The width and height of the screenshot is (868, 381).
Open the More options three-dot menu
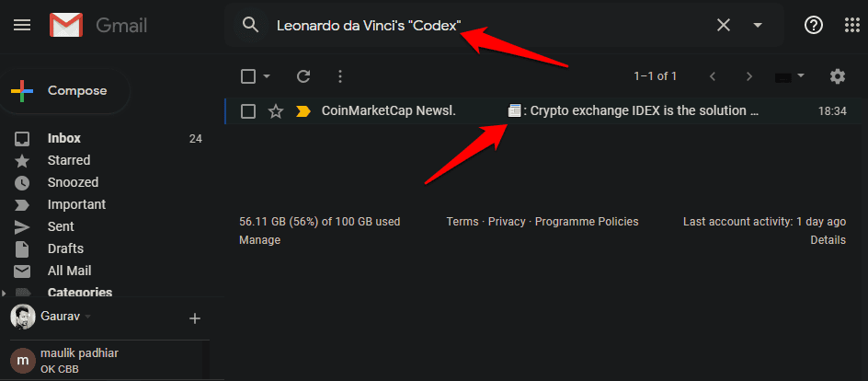coord(340,76)
